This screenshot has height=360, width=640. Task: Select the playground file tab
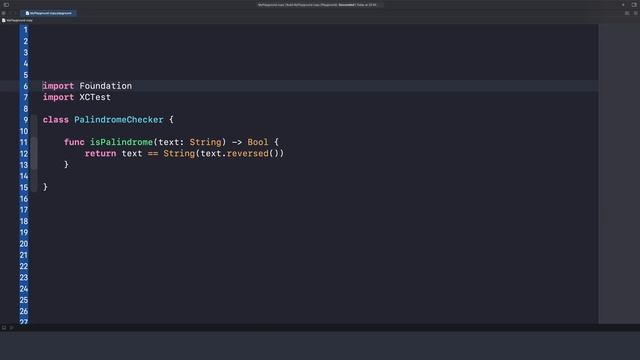pos(49,13)
